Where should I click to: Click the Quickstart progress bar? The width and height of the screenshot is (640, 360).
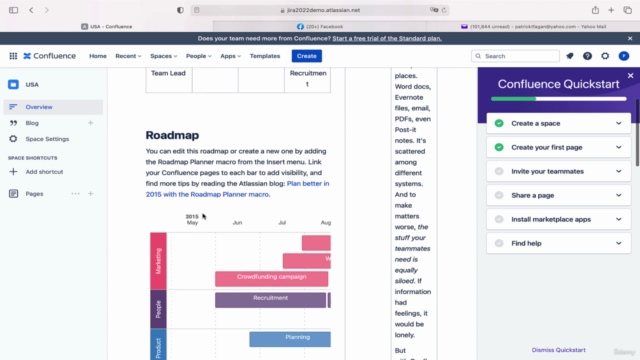(x=558, y=99)
